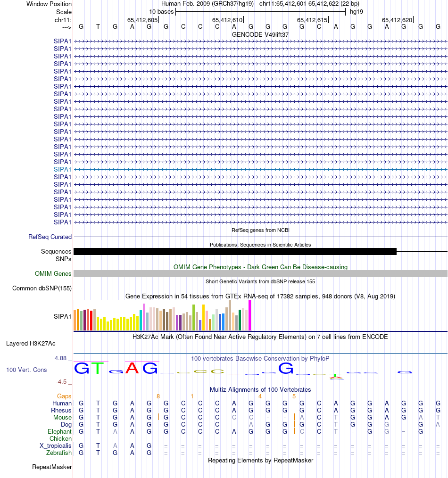
Task: Click the 65,412,605 ruler position
Action: [142, 20]
